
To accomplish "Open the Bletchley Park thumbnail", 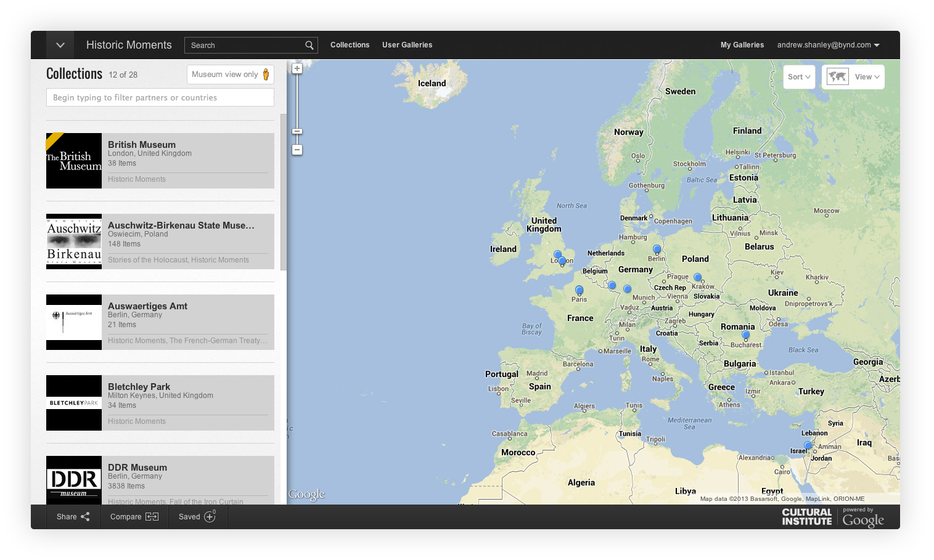I will point(74,403).
